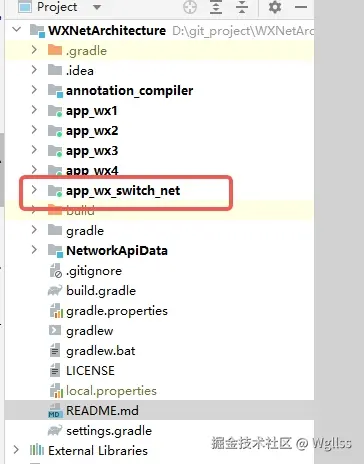Click the gradle folder icon
The height and width of the screenshot is (464, 364).
[55, 230]
